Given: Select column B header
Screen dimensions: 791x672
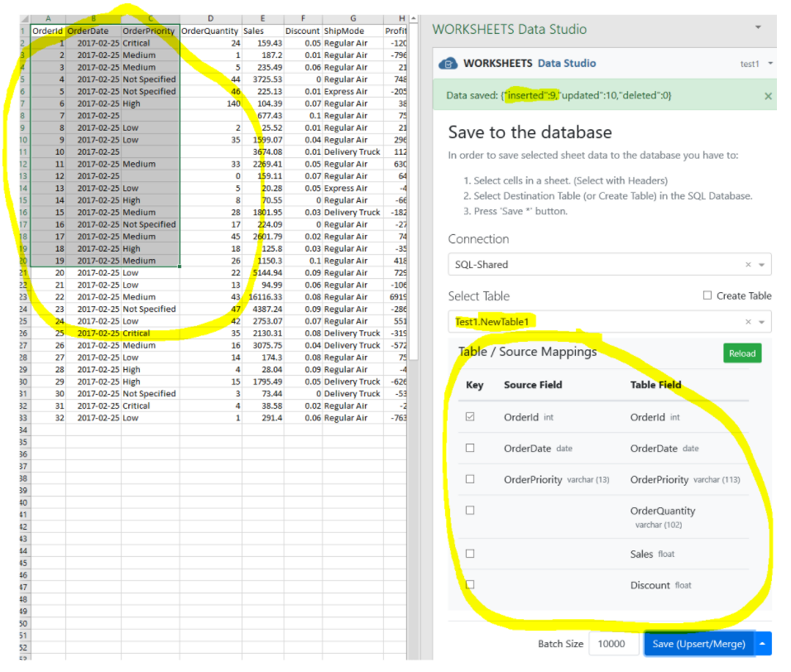Looking at the screenshot, I should [93, 19].
